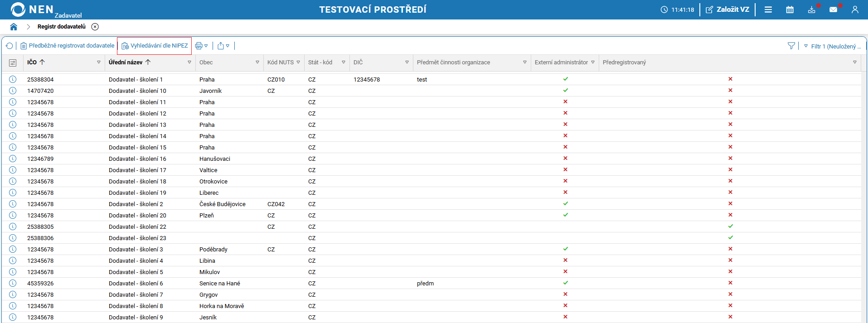868x323 pixels.
Task: Open the downloads icon with red badge
Action: tap(811, 10)
